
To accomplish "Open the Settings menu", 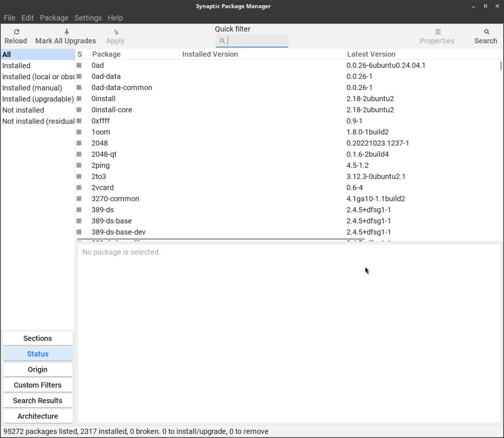I will (x=88, y=18).
